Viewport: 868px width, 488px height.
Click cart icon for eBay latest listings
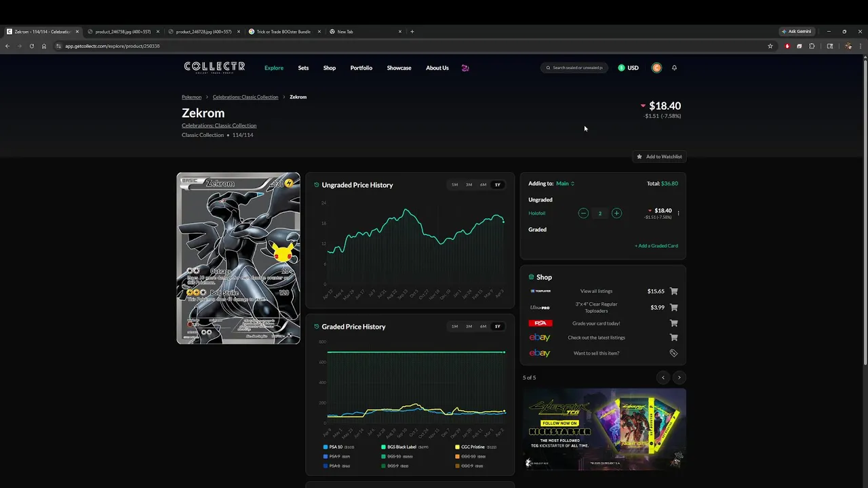coord(673,338)
